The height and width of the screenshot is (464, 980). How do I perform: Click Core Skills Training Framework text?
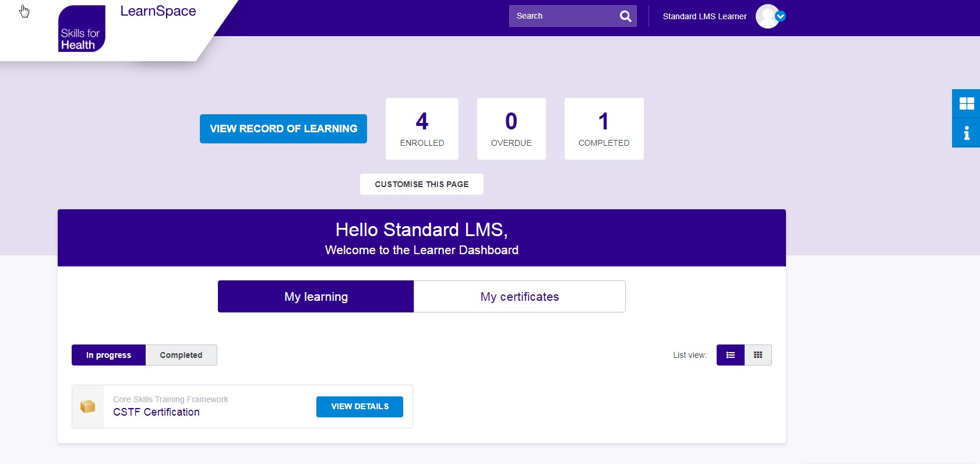pyautogui.click(x=171, y=399)
